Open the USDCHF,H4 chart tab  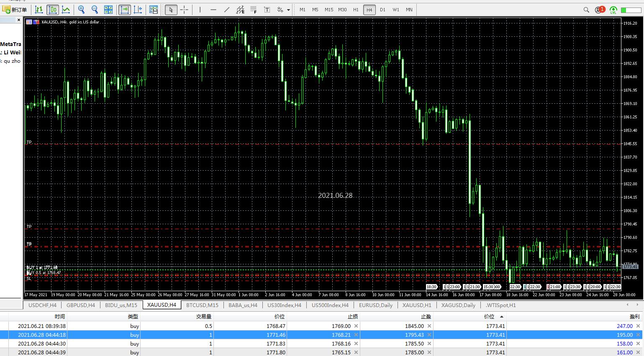pyautogui.click(x=42, y=305)
